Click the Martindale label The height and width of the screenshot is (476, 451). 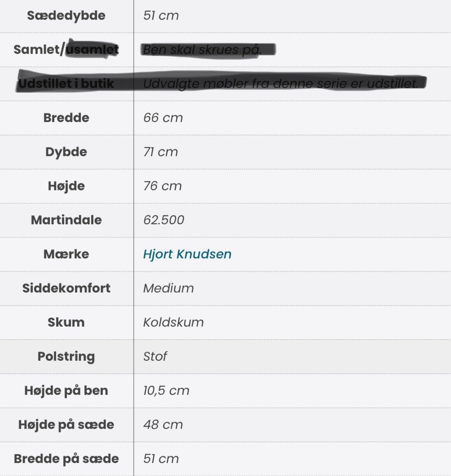tap(66, 220)
